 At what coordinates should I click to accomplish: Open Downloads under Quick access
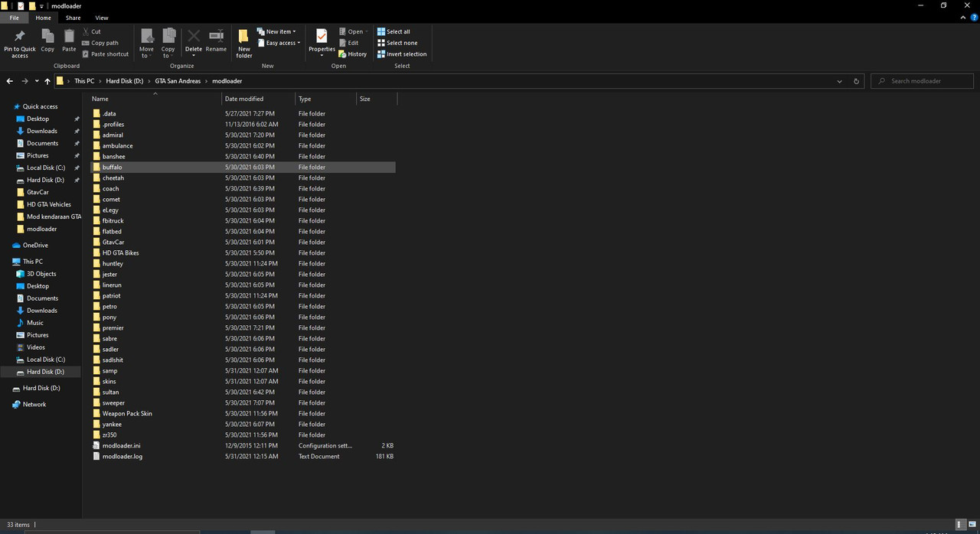click(x=42, y=131)
